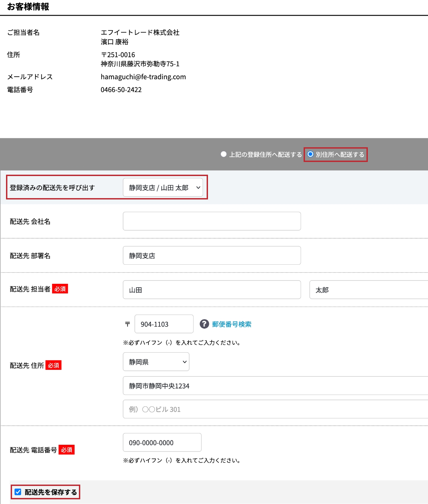Focus the postal code field 904-1103
This screenshot has height=504, width=428.
click(x=164, y=324)
